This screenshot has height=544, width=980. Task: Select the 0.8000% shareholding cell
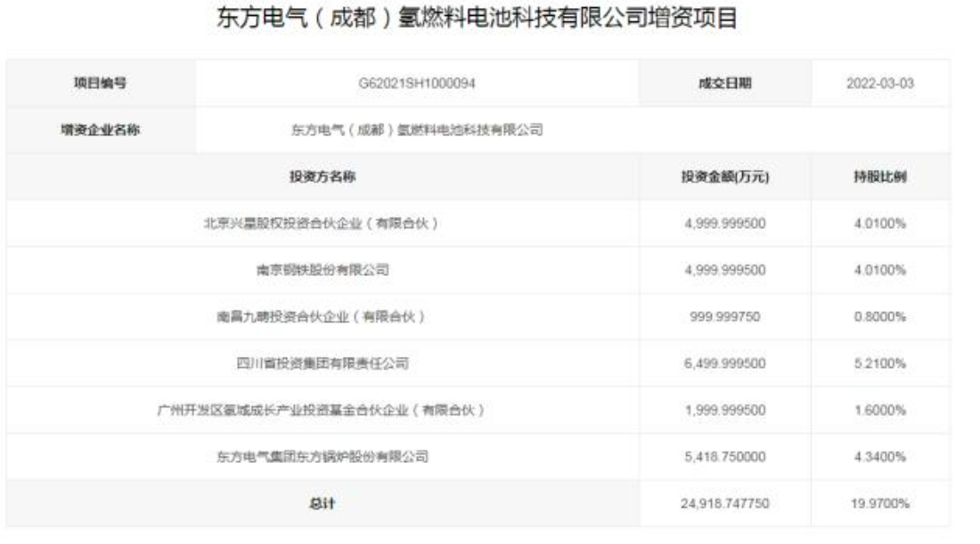[880, 317]
